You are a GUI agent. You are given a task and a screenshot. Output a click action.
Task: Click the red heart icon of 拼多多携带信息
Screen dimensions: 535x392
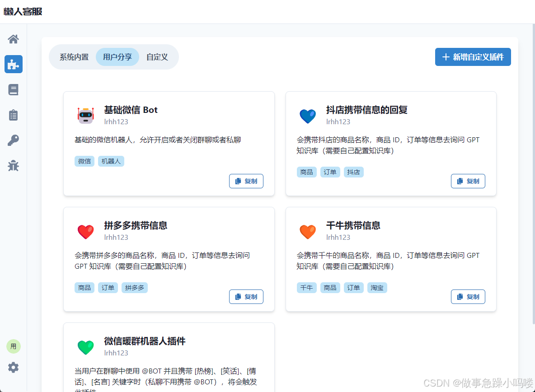[x=86, y=231]
